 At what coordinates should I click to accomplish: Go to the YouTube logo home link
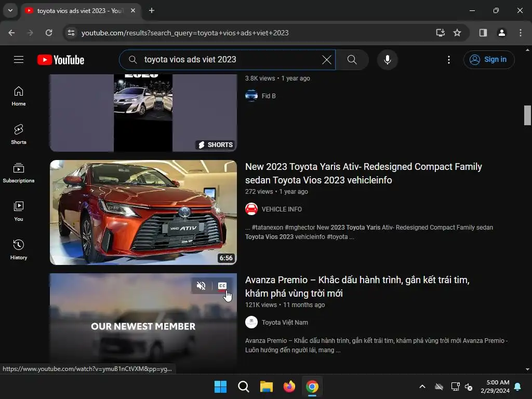pyautogui.click(x=61, y=60)
